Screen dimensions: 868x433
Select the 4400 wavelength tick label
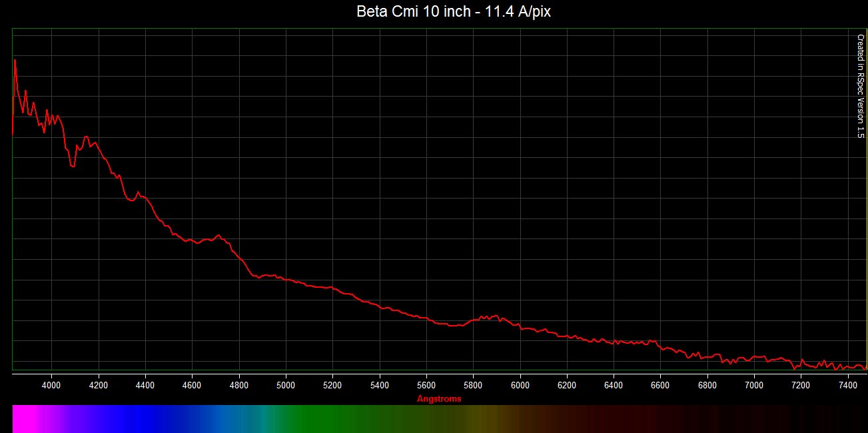(x=145, y=385)
